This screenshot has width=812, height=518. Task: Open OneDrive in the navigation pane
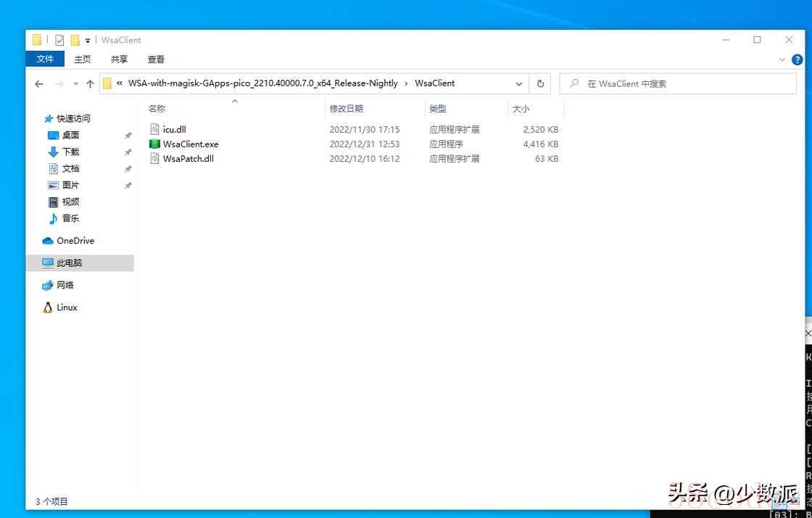(75, 241)
